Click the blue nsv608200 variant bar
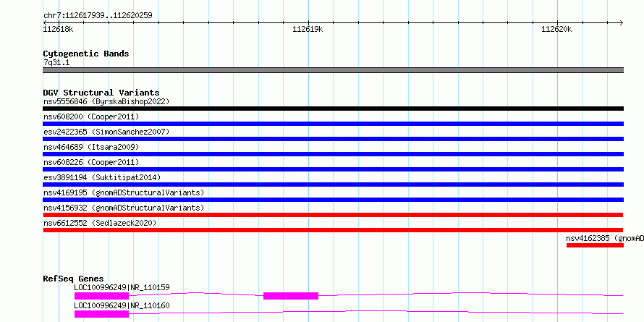The height and width of the screenshot is (322, 644). coord(333,124)
